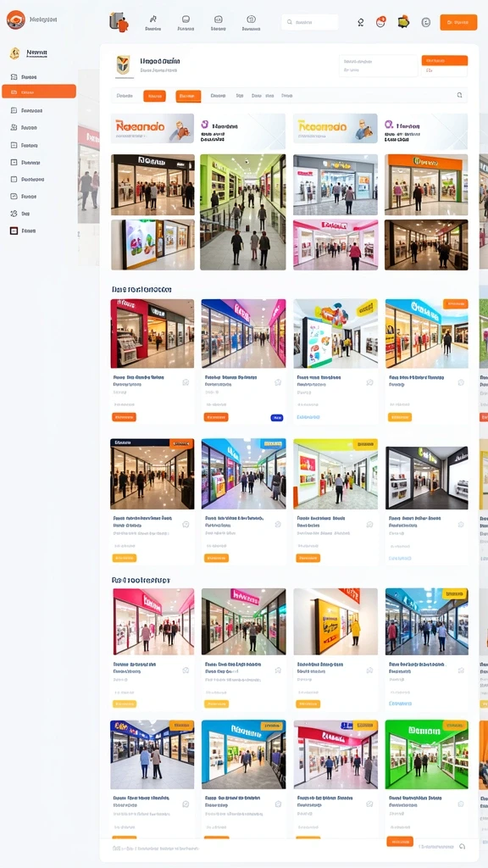The height and width of the screenshot is (868, 488).
Task: Click the yellow button on the pink storefront card
Action: click(124, 704)
